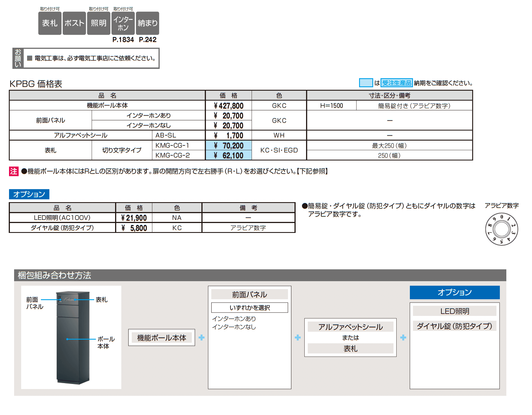Click the 梱包組み合わせ方法 section header

pyautogui.click(x=260, y=275)
